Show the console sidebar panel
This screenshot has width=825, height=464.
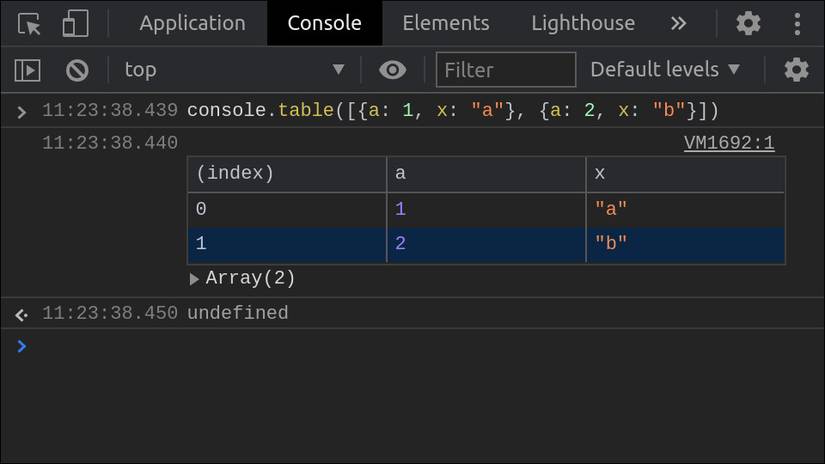tap(27, 70)
